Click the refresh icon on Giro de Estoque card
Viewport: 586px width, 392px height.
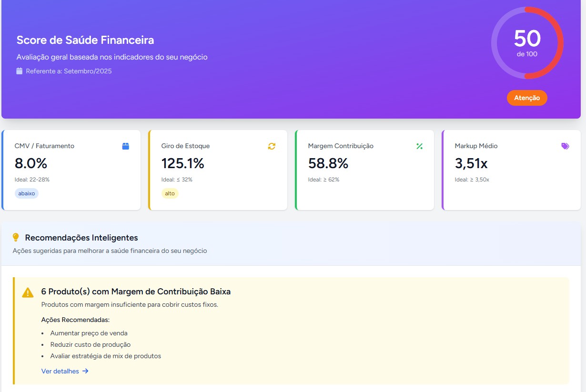tap(272, 146)
